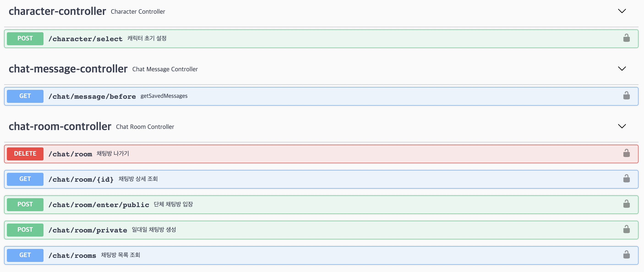The height and width of the screenshot is (272, 644).
Task: Open the /chat/room/private endpoint path
Action: click(x=87, y=230)
